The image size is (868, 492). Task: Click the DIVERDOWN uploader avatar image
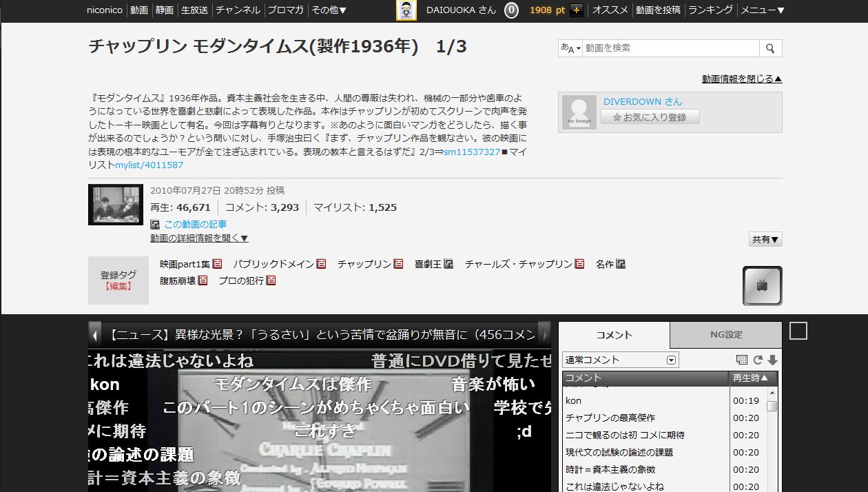[579, 112]
